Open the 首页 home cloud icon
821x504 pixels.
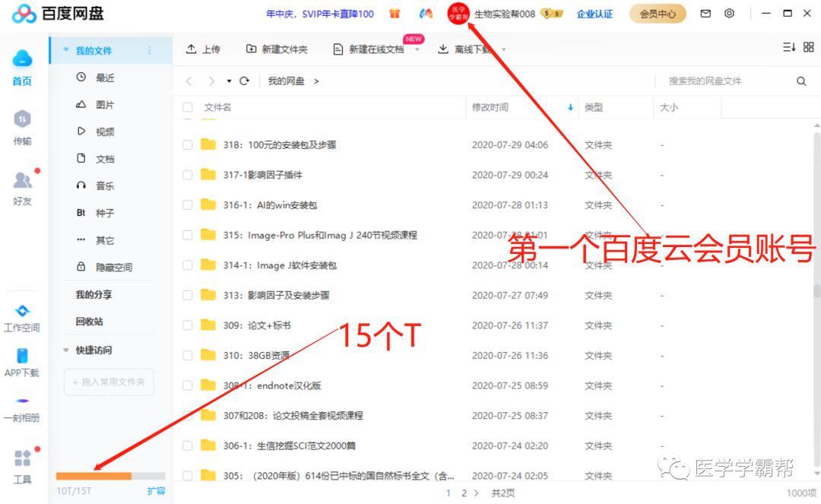[22, 59]
